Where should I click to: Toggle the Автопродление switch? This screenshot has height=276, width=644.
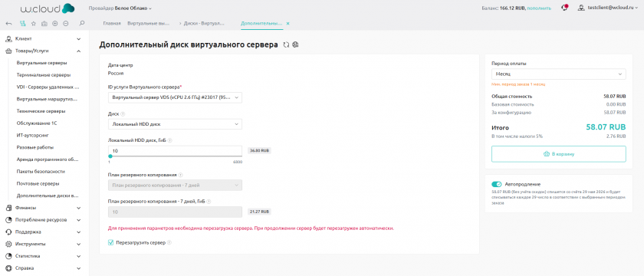coord(497,185)
